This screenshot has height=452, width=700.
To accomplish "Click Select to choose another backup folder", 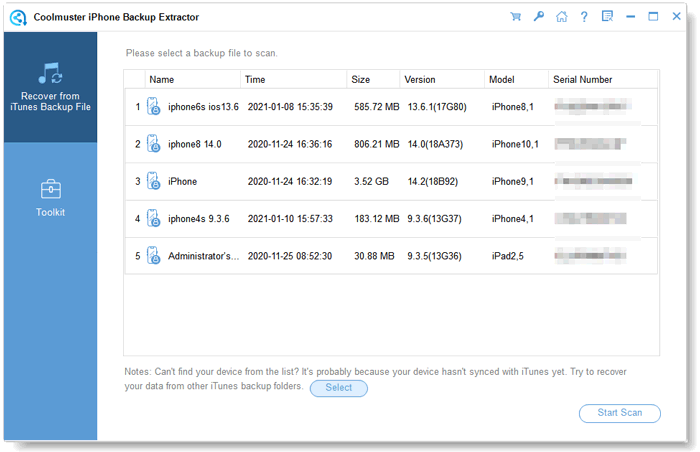I will click(x=338, y=387).
